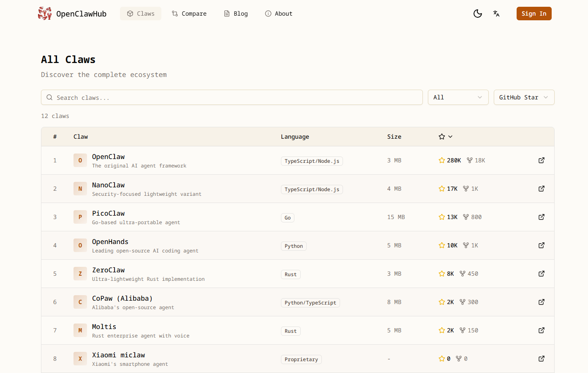The height and width of the screenshot is (373, 588).
Task: Open the language translation switcher icon
Action: 496,14
